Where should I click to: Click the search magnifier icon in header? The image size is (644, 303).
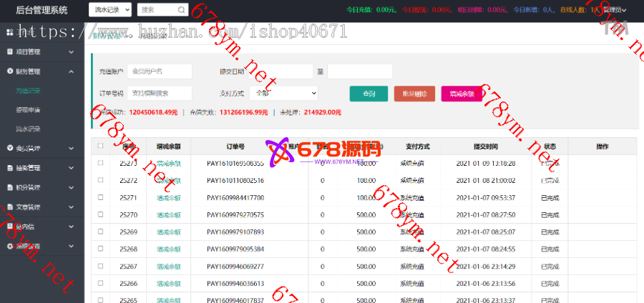coord(182,10)
